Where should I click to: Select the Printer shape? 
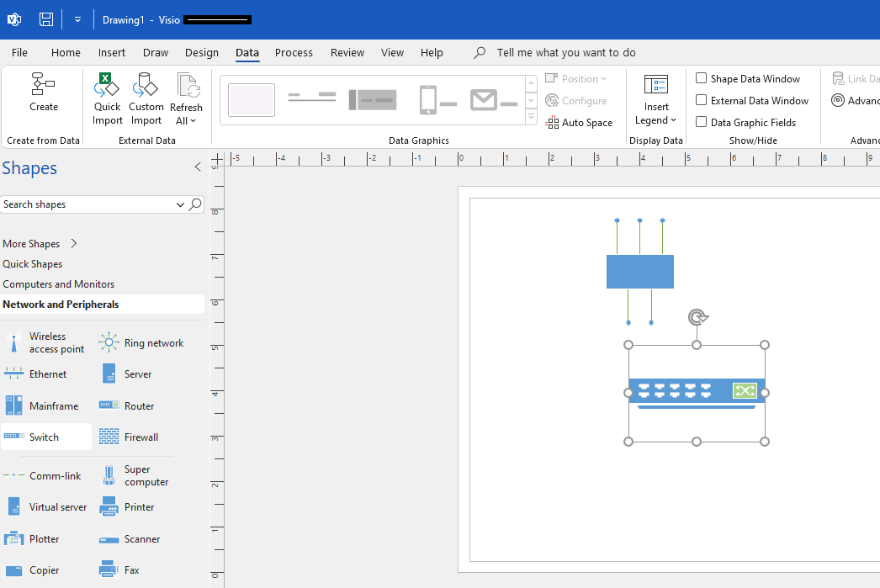(127, 506)
